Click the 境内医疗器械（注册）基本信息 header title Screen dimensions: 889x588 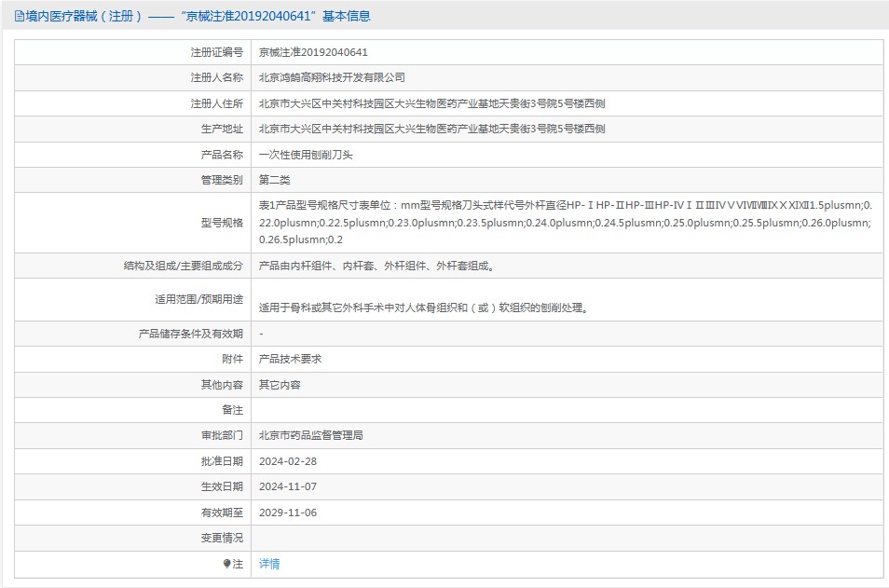coord(198,16)
